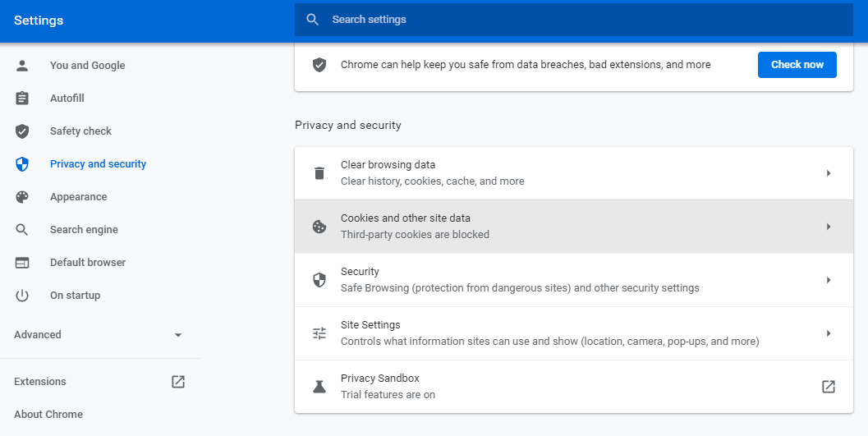Click the Cookies and other site data title
The width and height of the screenshot is (868, 436).
406,218
